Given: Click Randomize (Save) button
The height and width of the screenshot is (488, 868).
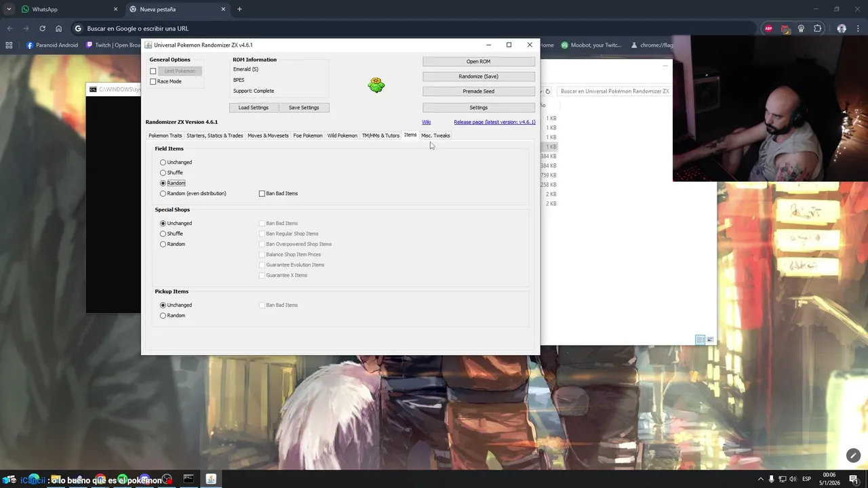Looking at the screenshot, I should pyautogui.click(x=478, y=77).
